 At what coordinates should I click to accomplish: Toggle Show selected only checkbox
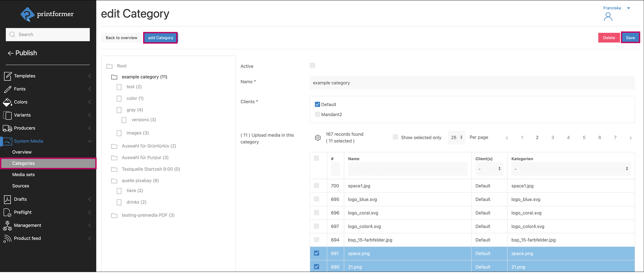pyautogui.click(x=395, y=137)
